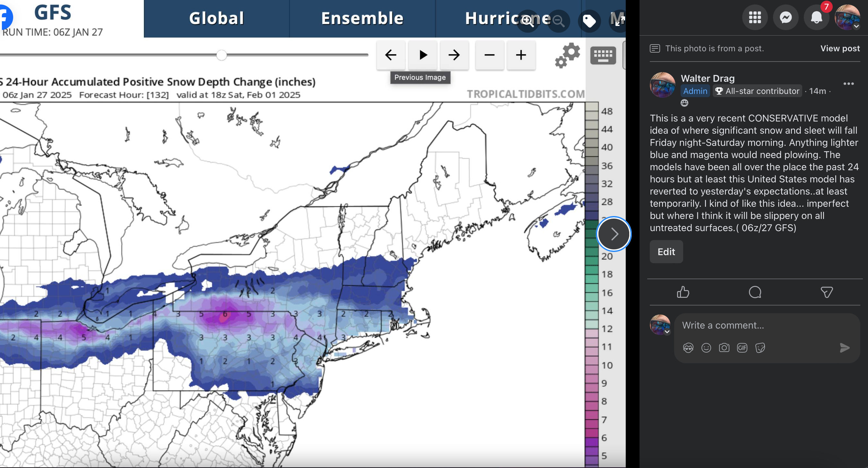Click the photo zoom-in magnifier
The image size is (868, 468).
pyautogui.click(x=528, y=21)
